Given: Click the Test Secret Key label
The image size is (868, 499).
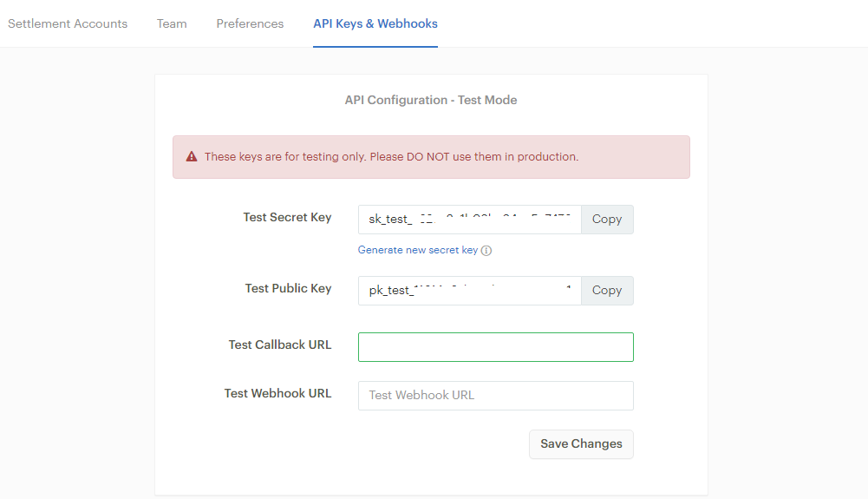Looking at the screenshot, I should click(287, 217).
